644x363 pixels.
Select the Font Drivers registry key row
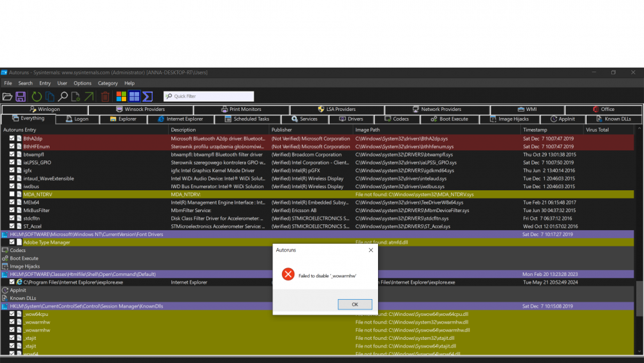pyautogui.click(x=84, y=235)
